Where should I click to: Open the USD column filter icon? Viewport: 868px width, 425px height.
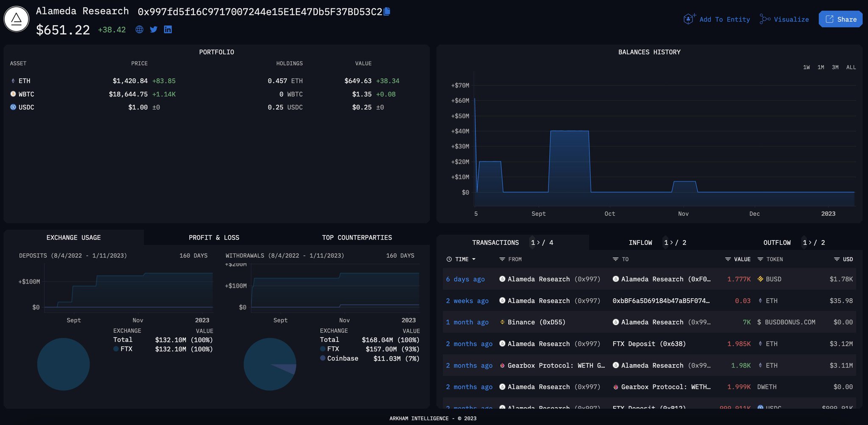(837, 259)
